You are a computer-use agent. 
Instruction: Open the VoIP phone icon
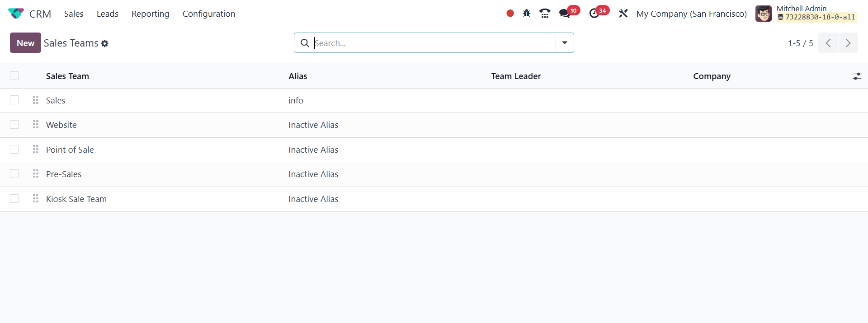pyautogui.click(x=545, y=14)
